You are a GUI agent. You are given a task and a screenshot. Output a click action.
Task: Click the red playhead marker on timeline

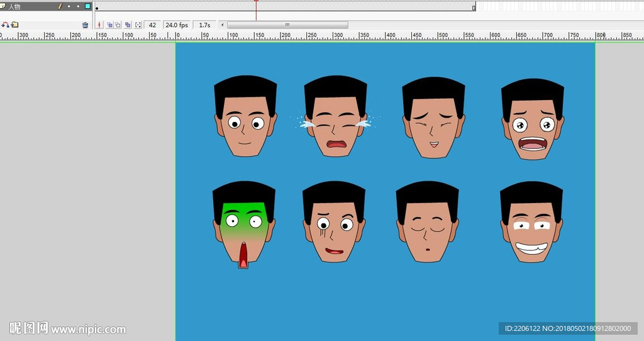point(256,2)
